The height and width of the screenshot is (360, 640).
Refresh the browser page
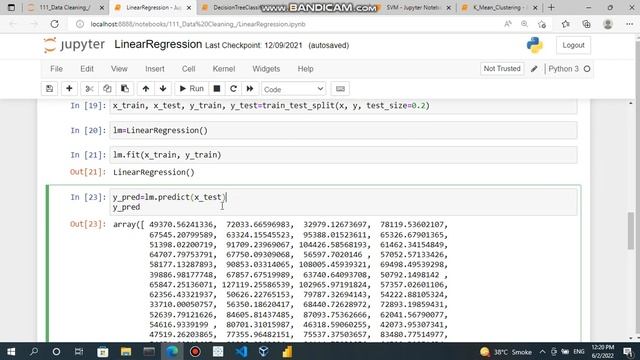(x=54, y=24)
